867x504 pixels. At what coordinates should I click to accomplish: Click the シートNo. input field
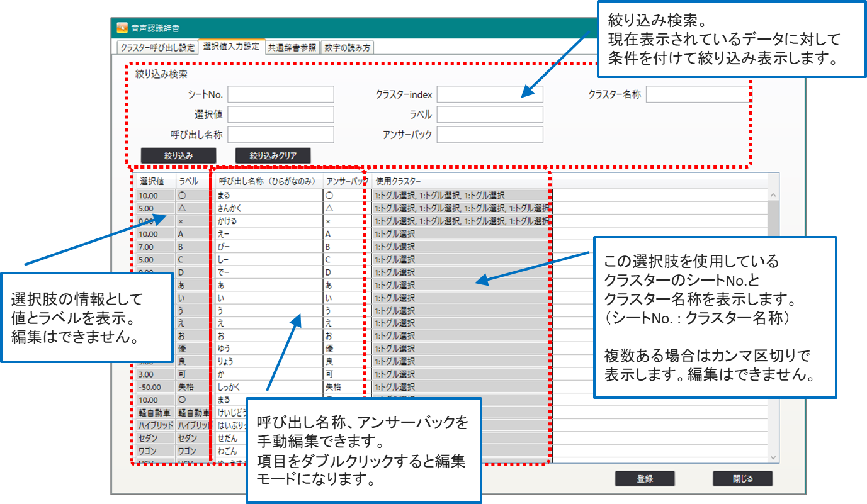tap(280, 94)
